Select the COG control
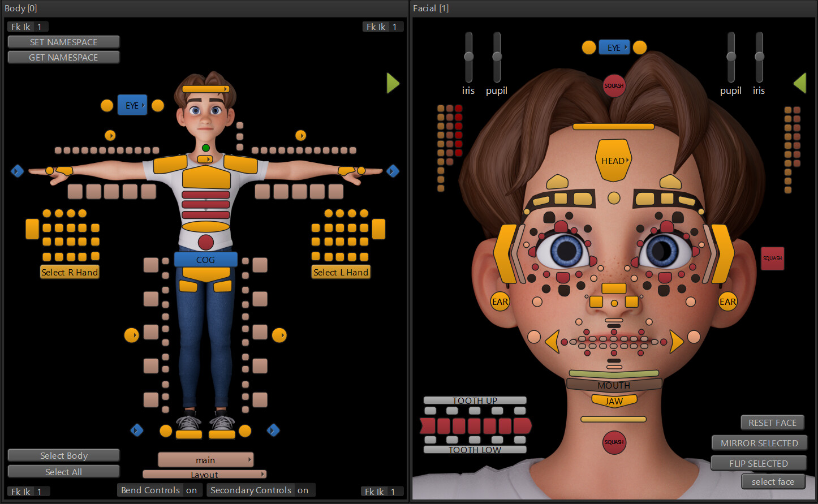The width and height of the screenshot is (818, 504). click(x=205, y=259)
